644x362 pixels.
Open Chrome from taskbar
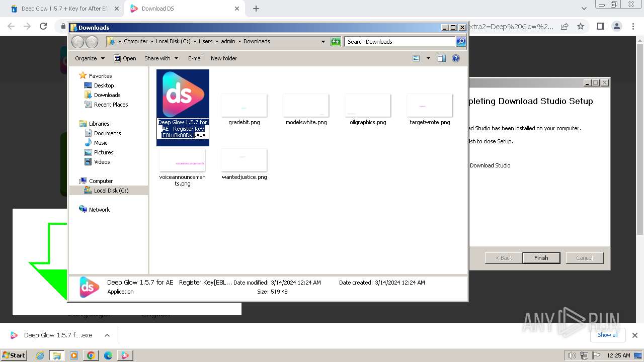tap(91, 355)
